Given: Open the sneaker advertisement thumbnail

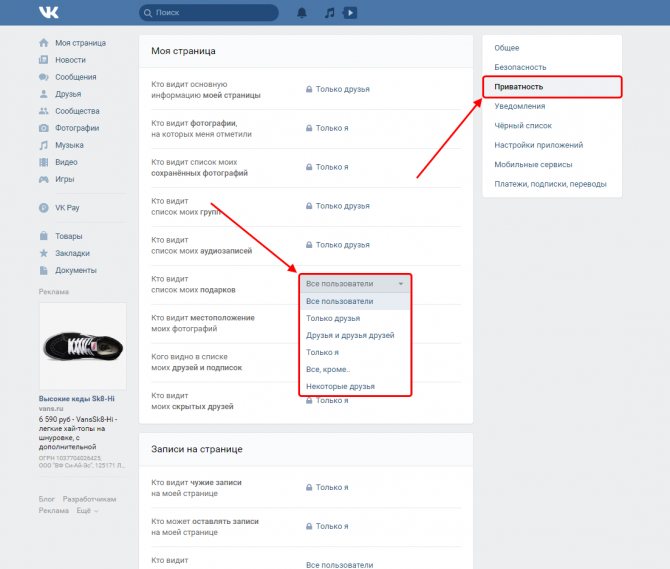Looking at the screenshot, I should pyautogui.click(x=82, y=346).
